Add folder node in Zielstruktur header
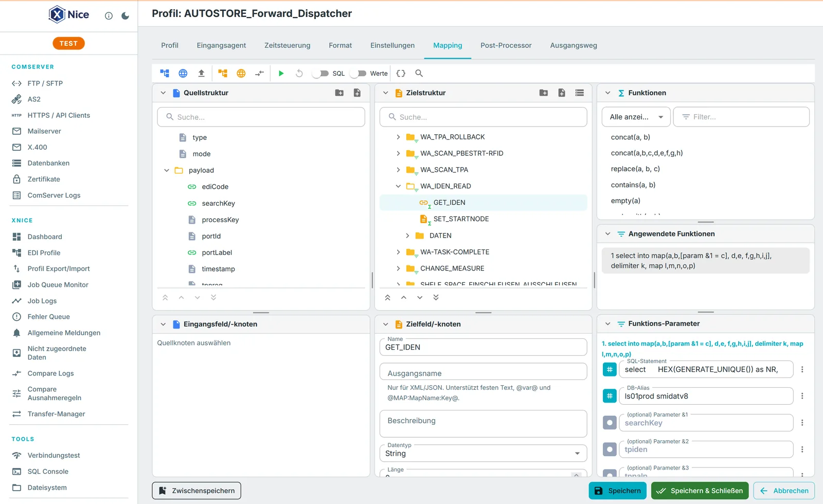The width and height of the screenshot is (823, 504). (544, 93)
